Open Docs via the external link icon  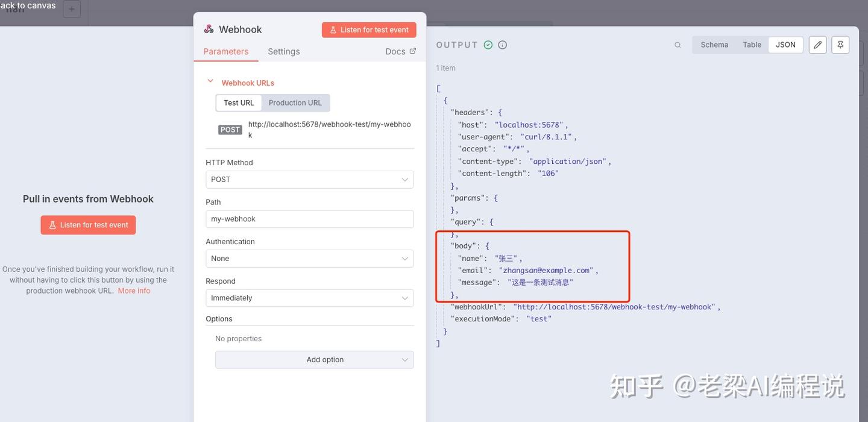(413, 51)
